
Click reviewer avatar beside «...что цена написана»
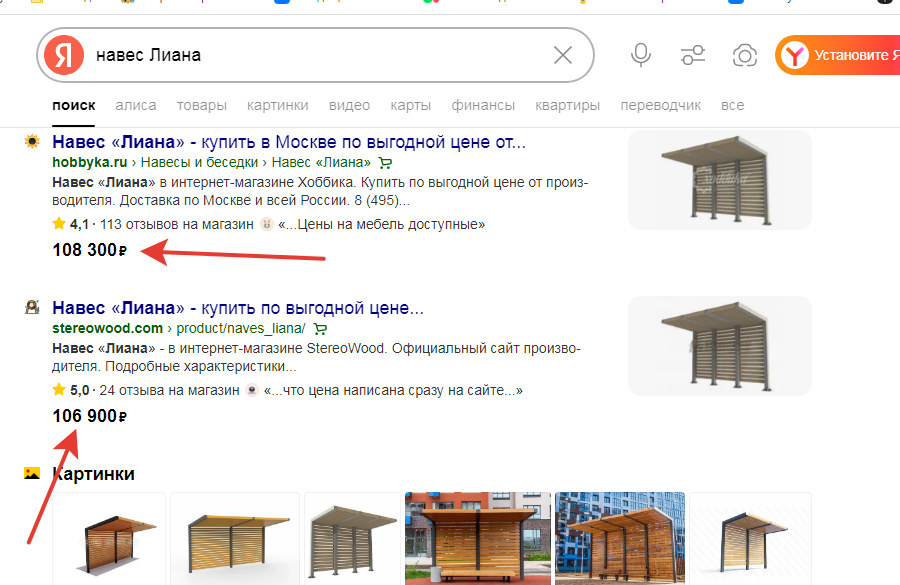pos(252,390)
